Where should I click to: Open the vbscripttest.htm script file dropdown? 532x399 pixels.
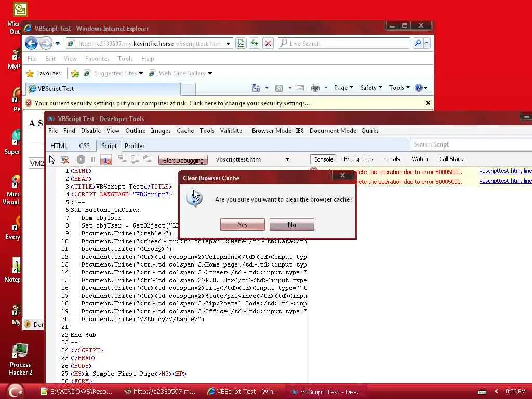coord(287,159)
